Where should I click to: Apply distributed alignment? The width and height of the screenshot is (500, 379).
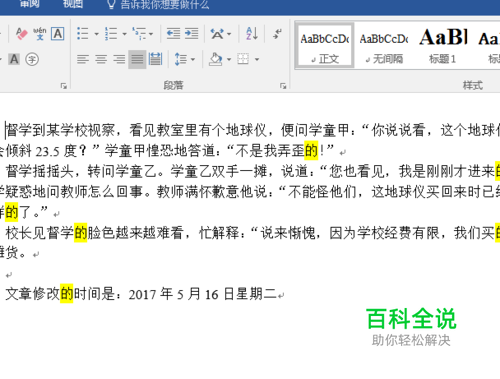(x=155, y=60)
